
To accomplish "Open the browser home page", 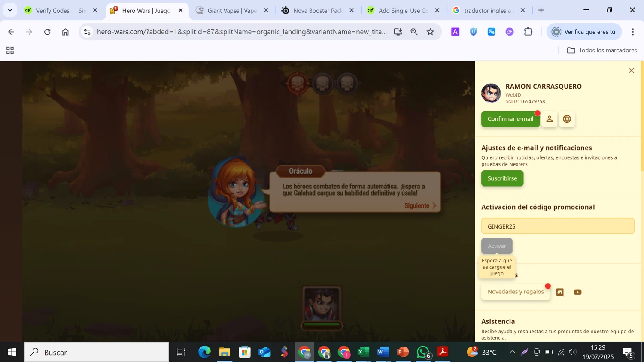I will pyautogui.click(x=65, y=32).
